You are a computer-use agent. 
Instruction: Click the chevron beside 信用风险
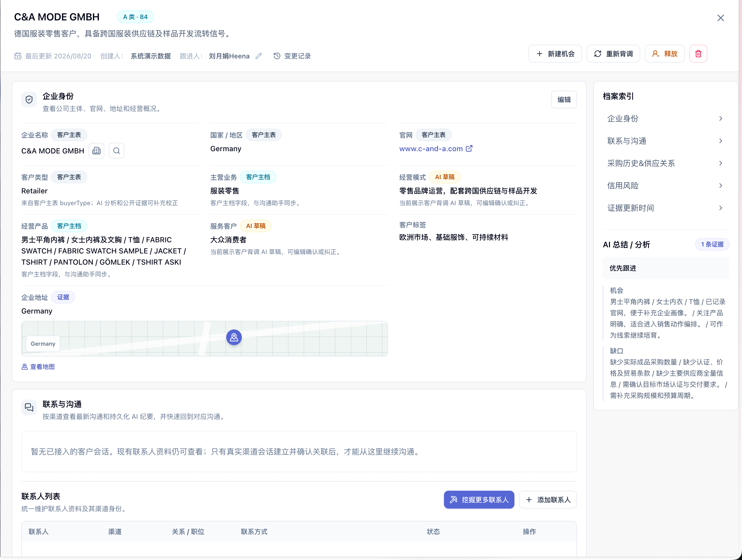pos(720,186)
